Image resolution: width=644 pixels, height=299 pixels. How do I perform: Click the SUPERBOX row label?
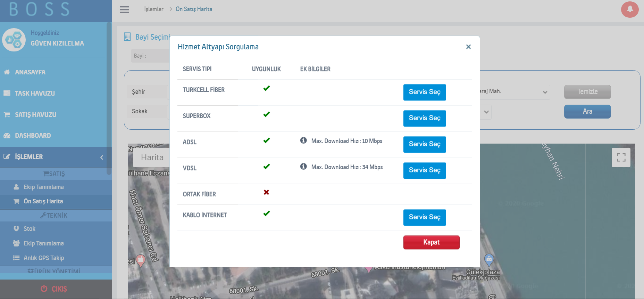pos(196,116)
